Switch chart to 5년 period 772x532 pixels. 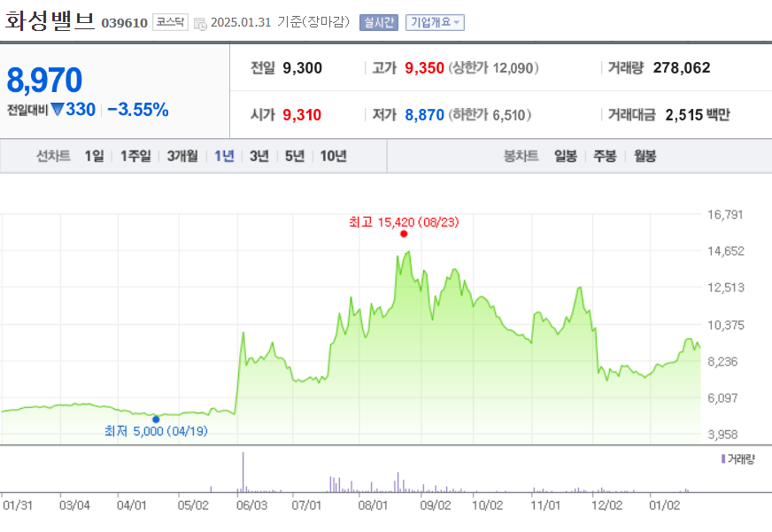click(x=295, y=156)
